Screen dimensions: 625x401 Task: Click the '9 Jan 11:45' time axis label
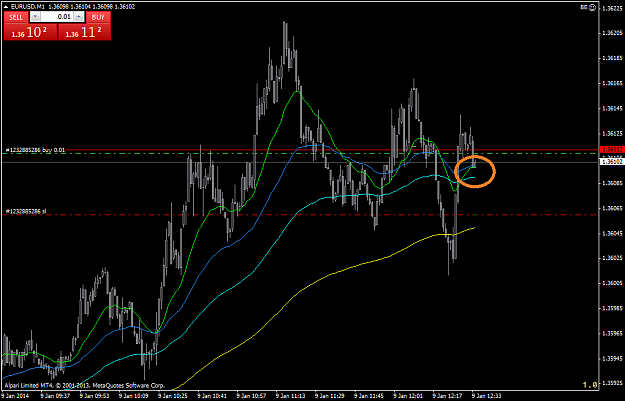tap(369, 396)
